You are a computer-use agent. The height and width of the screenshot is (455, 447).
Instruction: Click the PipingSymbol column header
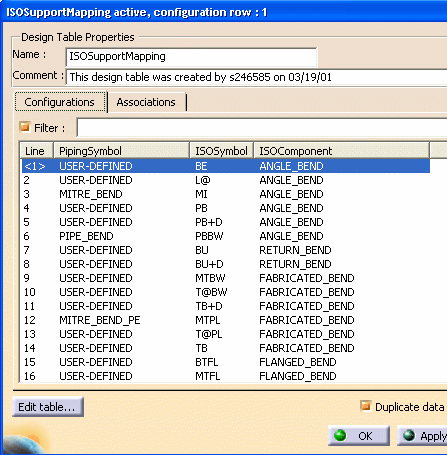point(121,151)
